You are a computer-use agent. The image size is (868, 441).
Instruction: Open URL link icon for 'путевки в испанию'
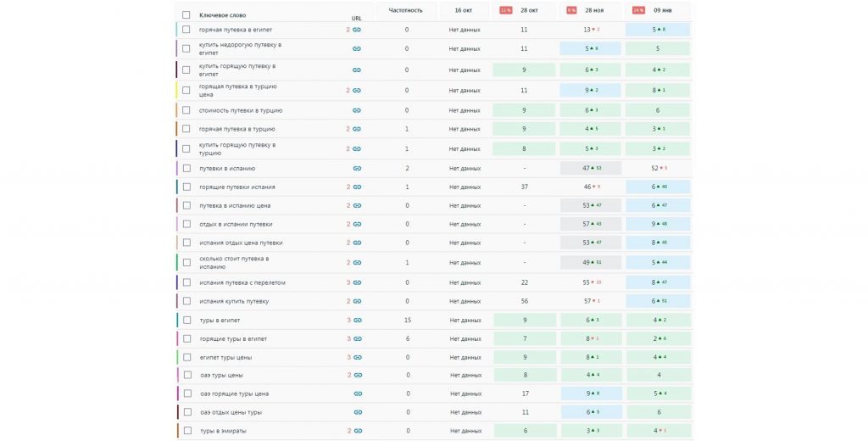tap(357, 168)
